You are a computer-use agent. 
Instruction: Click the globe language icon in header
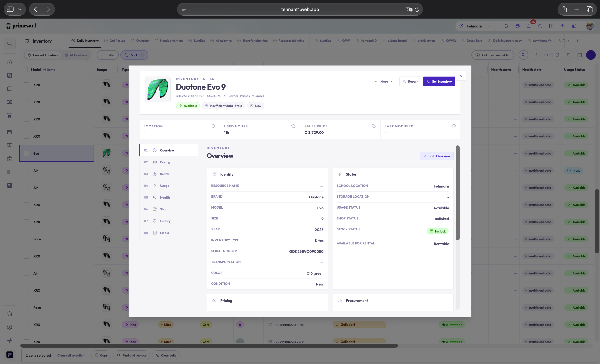[x=517, y=26]
